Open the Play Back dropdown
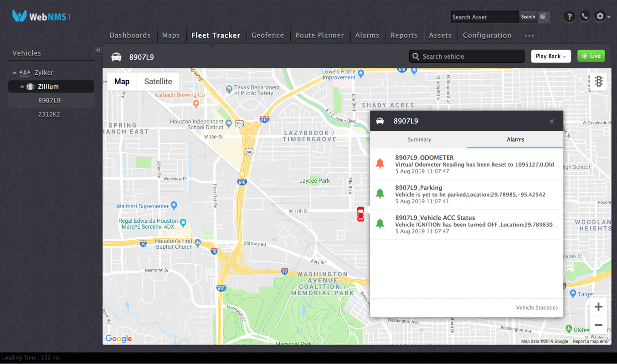This screenshot has width=617, height=364. [x=550, y=56]
